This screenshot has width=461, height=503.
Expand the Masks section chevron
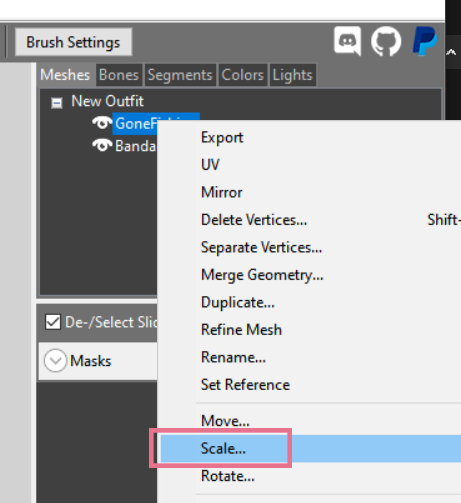(x=55, y=360)
